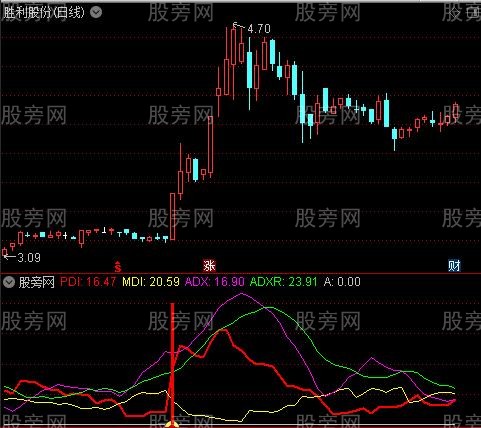481x428 pixels.
Task: Expand the indicator panel dropdown arrow
Action: point(9,282)
